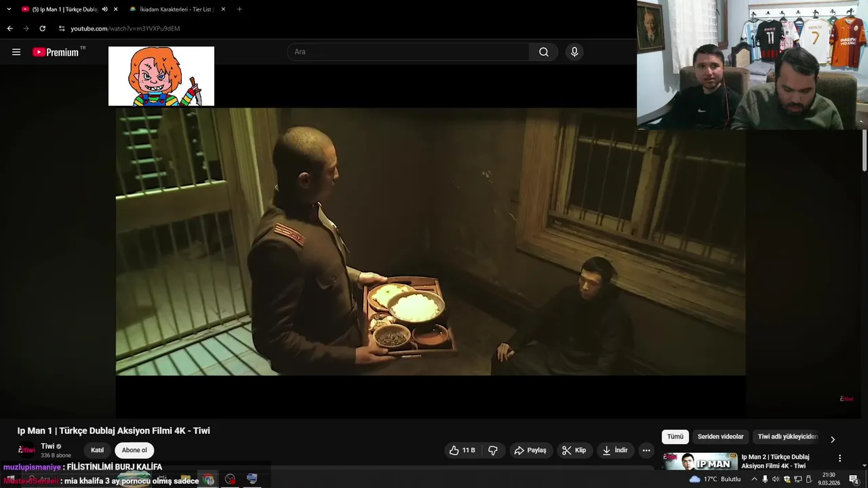The image size is (868, 488).
Task: Open the clock showing 21:30 9.03.2026
Action: (828, 479)
